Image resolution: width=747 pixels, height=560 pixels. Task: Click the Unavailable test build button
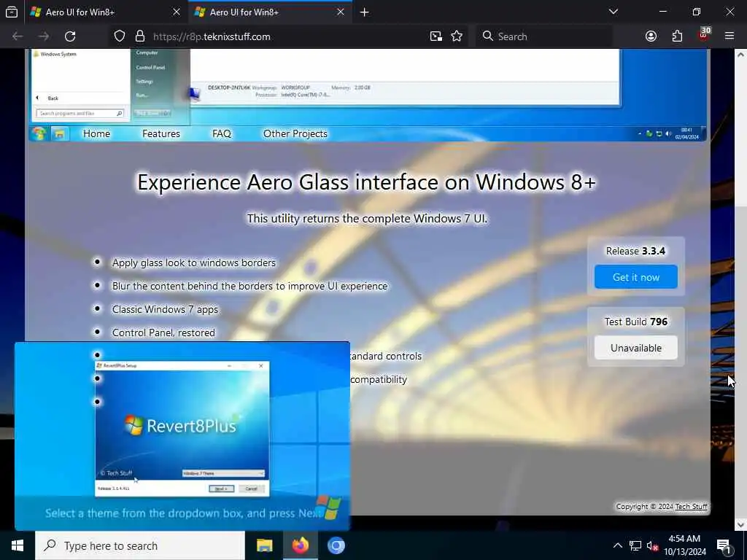(x=636, y=348)
